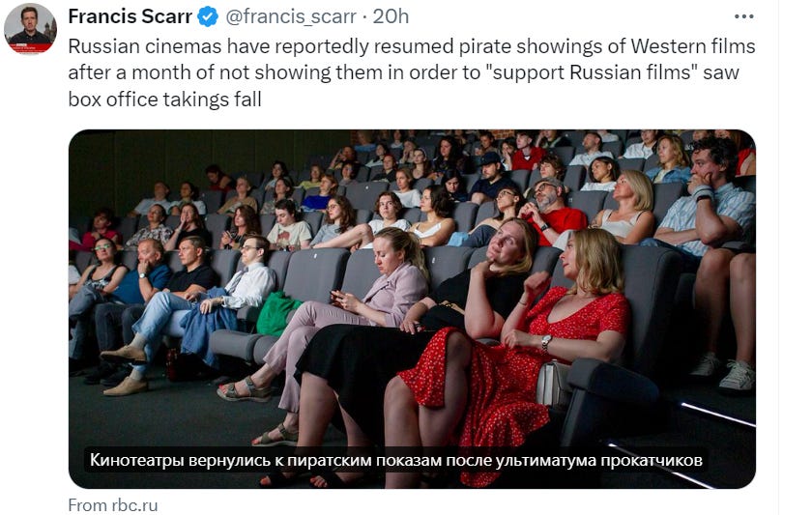Open the three-dot more options menu

743,17
